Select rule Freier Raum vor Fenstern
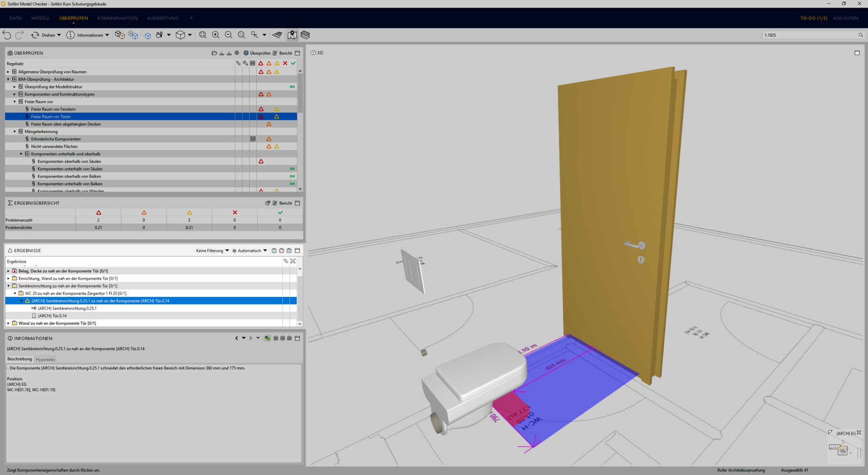Image resolution: width=868 pixels, height=475 pixels. 53,109
